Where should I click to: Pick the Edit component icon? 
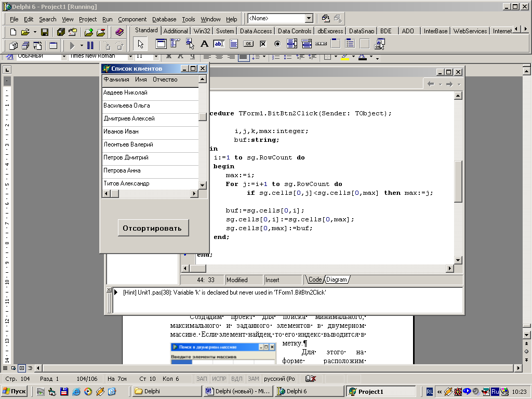tap(219, 44)
